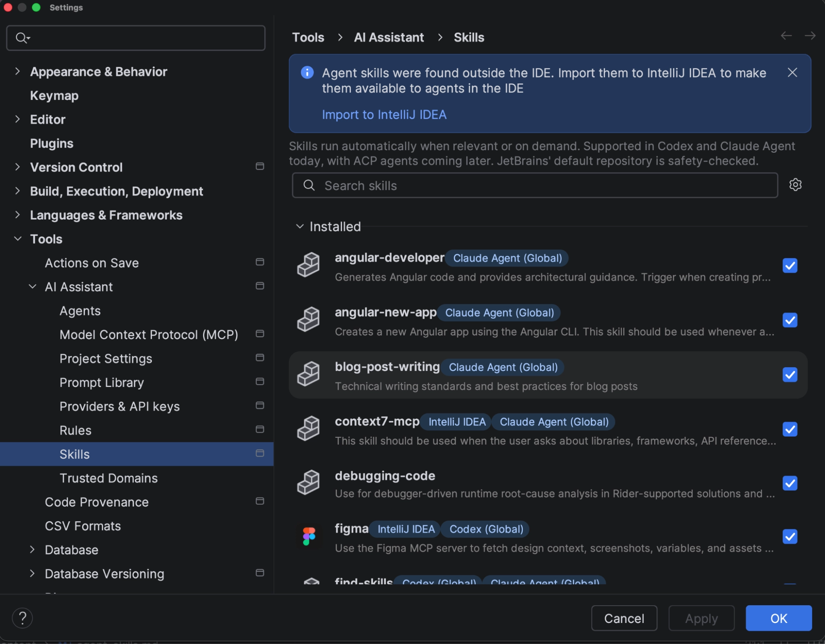Viewport: 825px width, 644px height.
Task: Click project-level icon beside Actions on Save
Action: [x=260, y=262]
